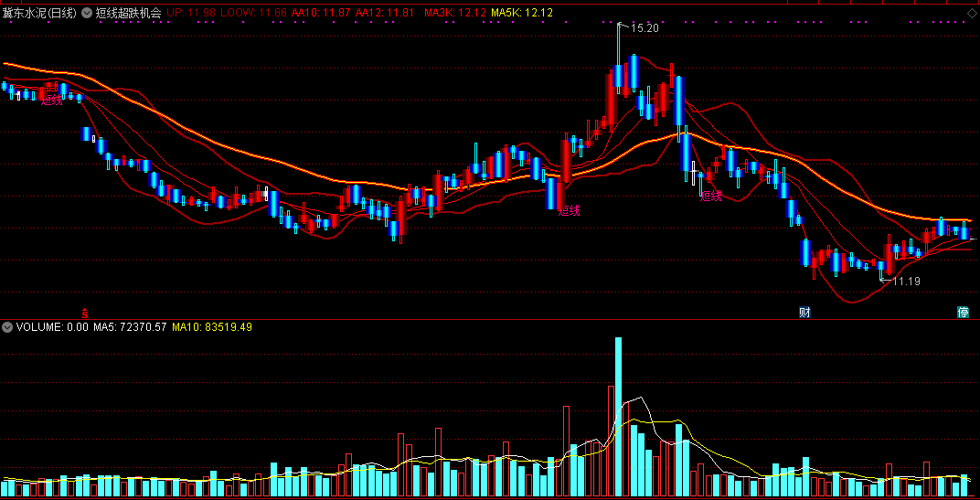The width and height of the screenshot is (980, 500).
Task: Expand the 短线超跌机会 indicator dropdown chevron
Action: pyautogui.click(x=86, y=13)
